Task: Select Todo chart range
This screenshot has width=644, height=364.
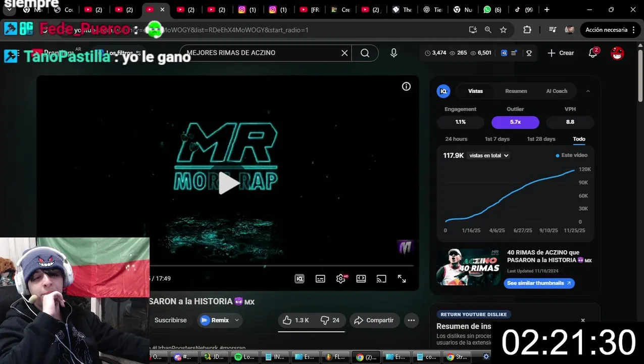Action: 579,139
